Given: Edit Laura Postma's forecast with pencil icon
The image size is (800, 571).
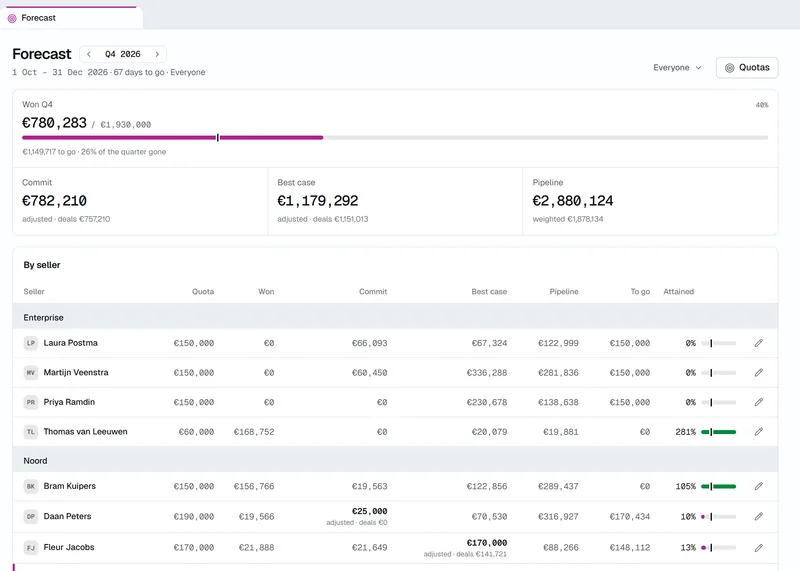Looking at the screenshot, I should point(759,343).
